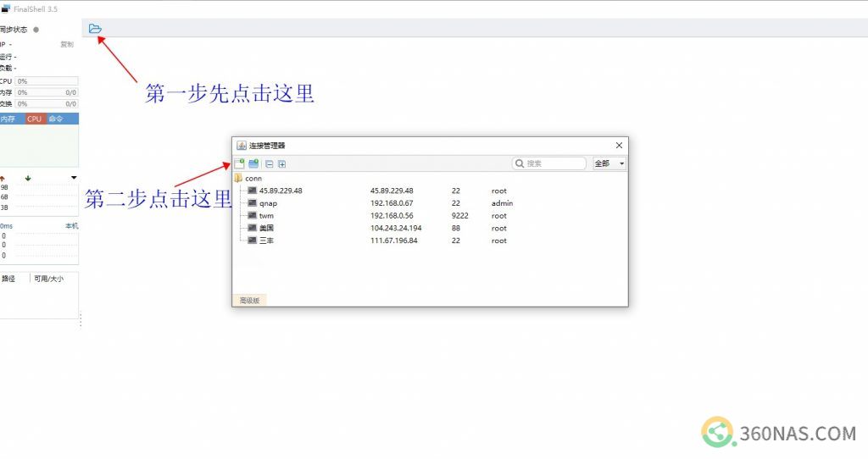Click the terminal icon beside twm
Image resolution: width=868 pixels, height=459 pixels.
click(x=253, y=215)
